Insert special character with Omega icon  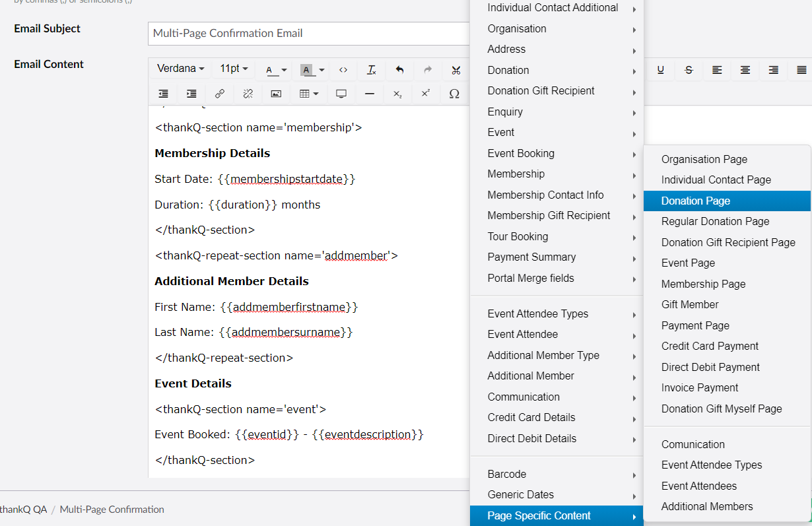pyautogui.click(x=454, y=94)
